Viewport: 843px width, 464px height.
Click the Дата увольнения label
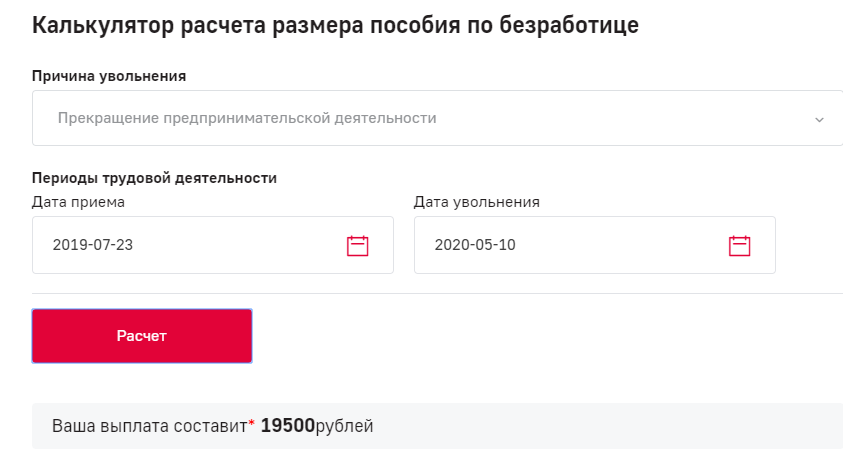pyautogui.click(x=477, y=202)
